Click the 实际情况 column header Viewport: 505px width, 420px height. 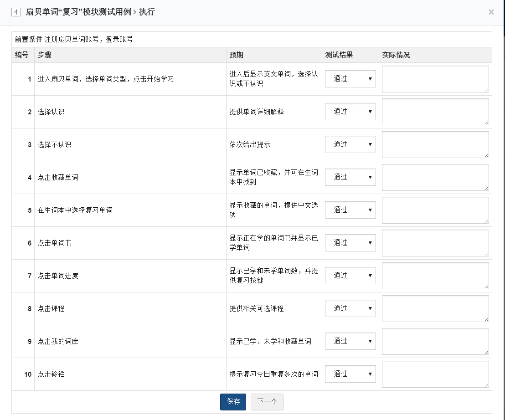(x=396, y=55)
